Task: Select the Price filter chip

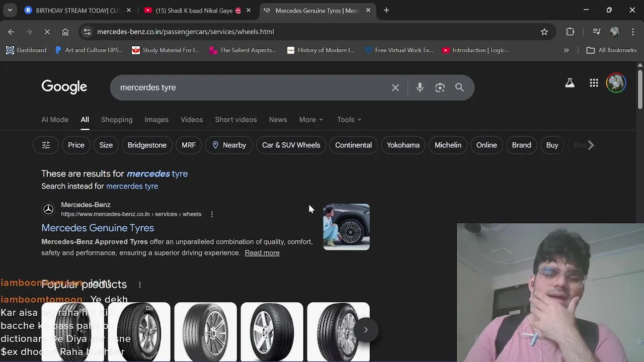Action: click(76, 145)
